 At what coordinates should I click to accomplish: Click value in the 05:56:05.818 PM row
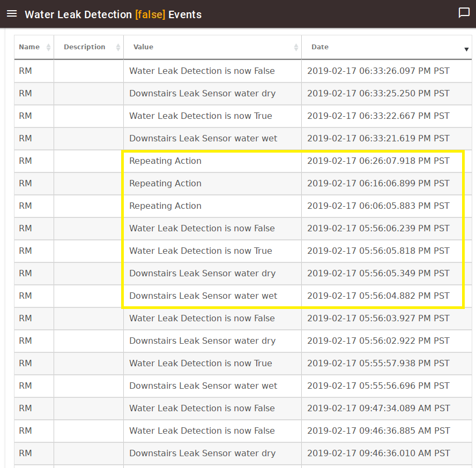[x=200, y=251]
